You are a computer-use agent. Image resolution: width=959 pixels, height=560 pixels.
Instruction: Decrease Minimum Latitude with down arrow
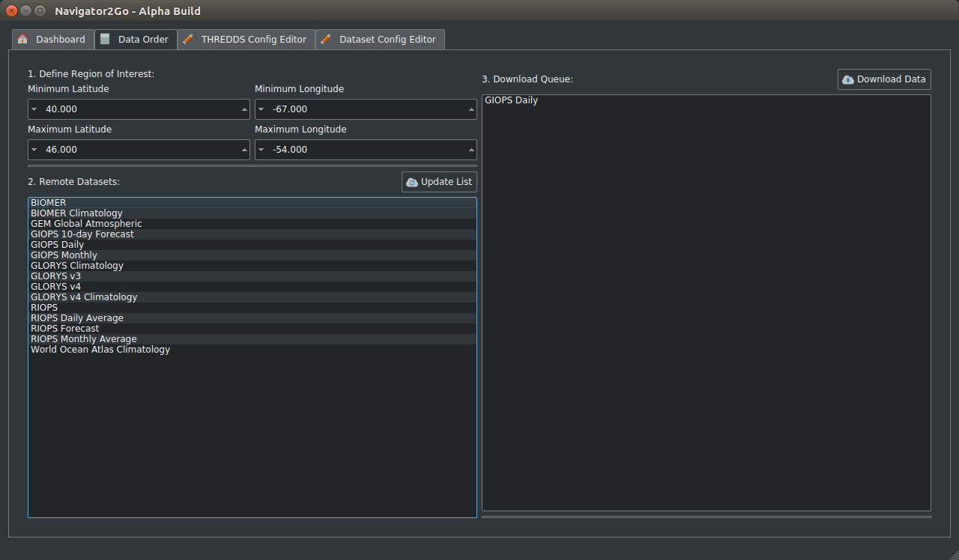point(34,109)
